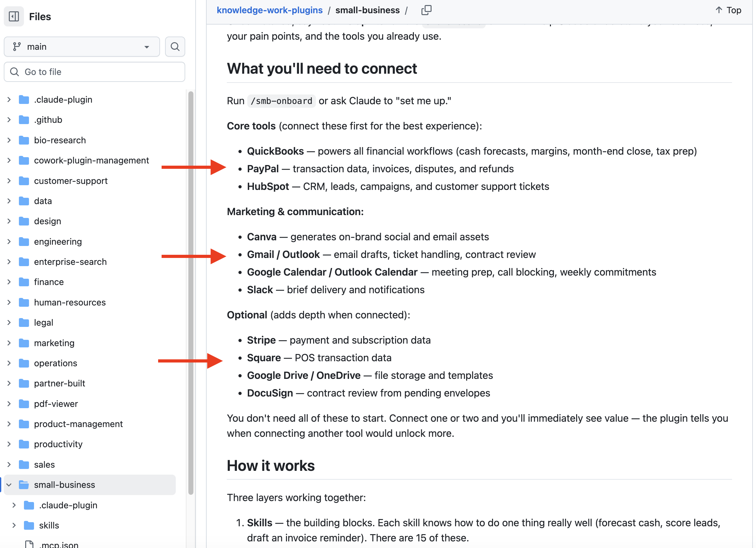Focus the Go to file search field

[94, 72]
